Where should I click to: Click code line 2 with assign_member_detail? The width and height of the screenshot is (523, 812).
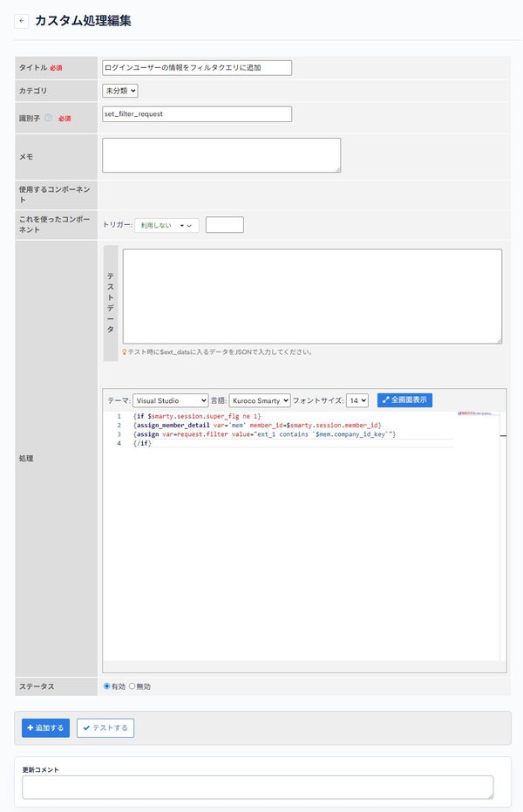[x=257, y=425]
